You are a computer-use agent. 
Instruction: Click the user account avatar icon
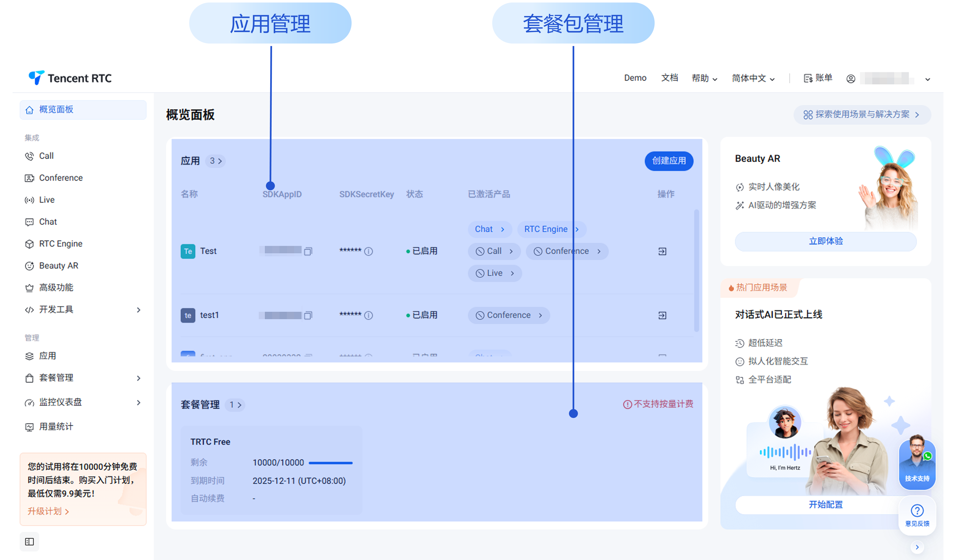tap(851, 78)
